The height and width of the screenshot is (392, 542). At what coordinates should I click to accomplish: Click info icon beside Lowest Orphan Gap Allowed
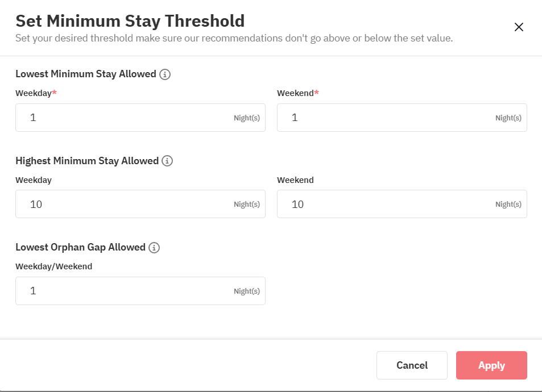(x=154, y=247)
